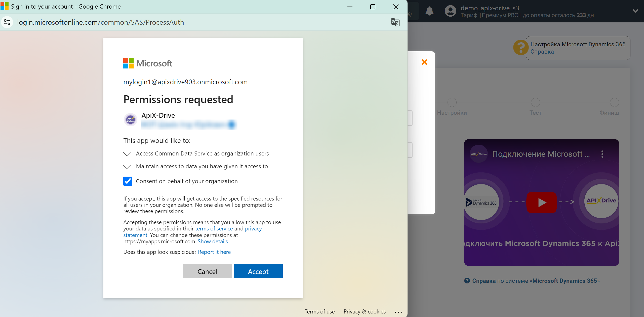Image resolution: width=644 pixels, height=317 pixels.
Task: Open the Справка link under Настройка Microsoft Dynamics
Action: coord(542,52)
